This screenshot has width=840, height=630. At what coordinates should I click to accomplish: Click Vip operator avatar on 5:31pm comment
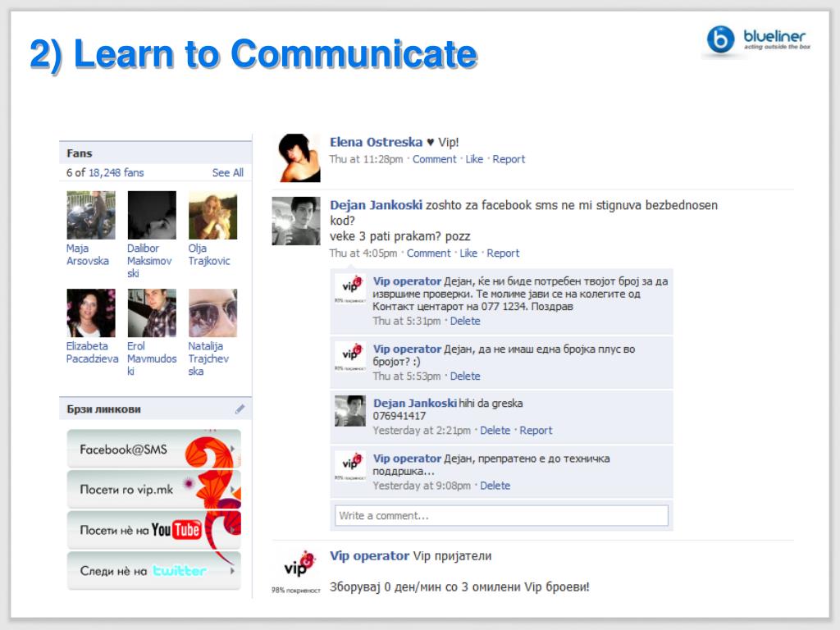pyautogui.click(x=350, y=288)
